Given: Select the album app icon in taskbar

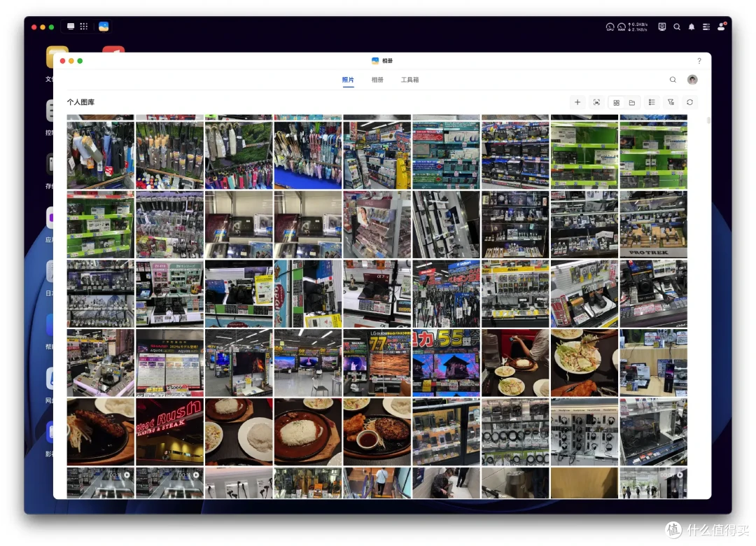Looking at the screenshot, I should click(104, 27).
